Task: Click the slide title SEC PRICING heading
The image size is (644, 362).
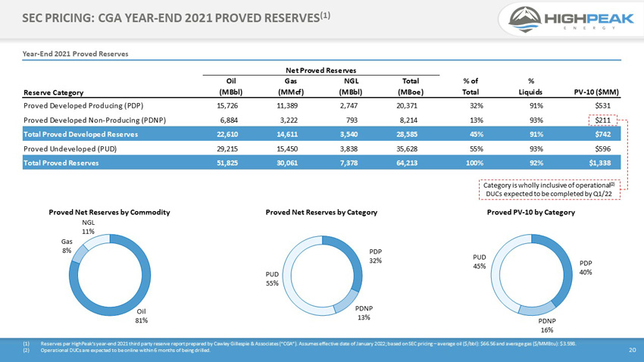Action: pos(177,17)
